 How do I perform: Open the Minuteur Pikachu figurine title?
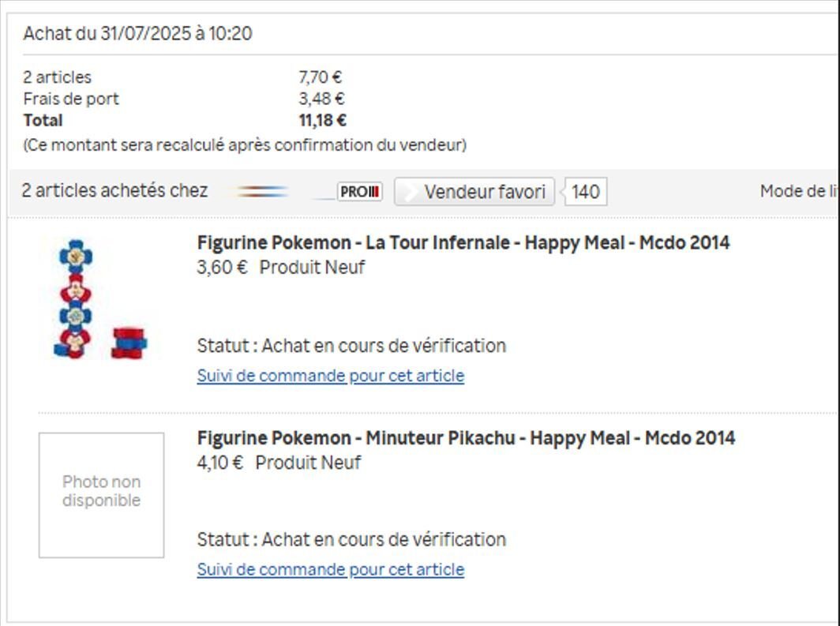click(466, 437)
